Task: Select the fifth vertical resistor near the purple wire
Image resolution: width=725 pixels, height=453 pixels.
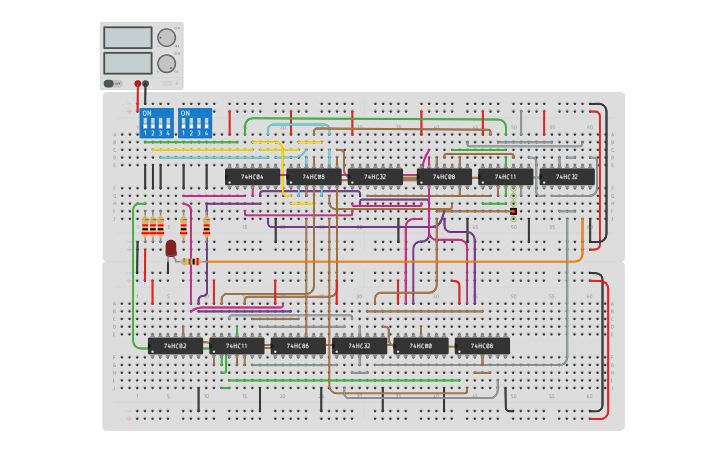Action: tap(207, 226)
